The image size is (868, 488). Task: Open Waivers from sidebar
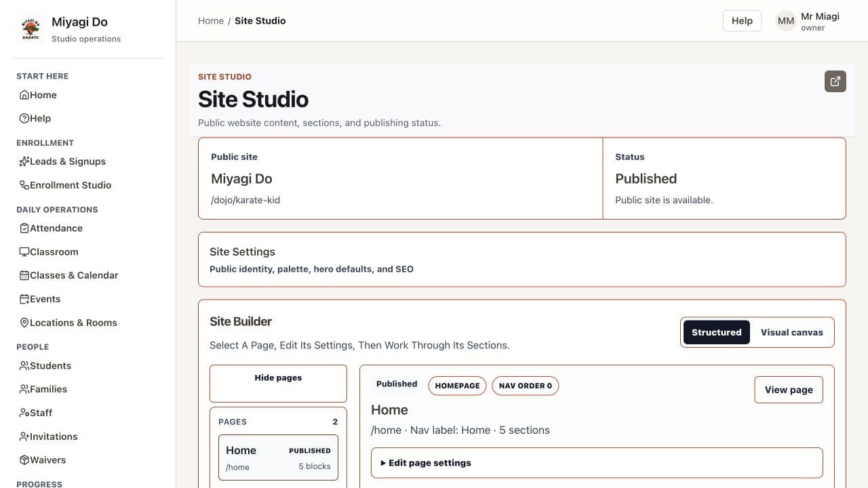coord(88,460)
